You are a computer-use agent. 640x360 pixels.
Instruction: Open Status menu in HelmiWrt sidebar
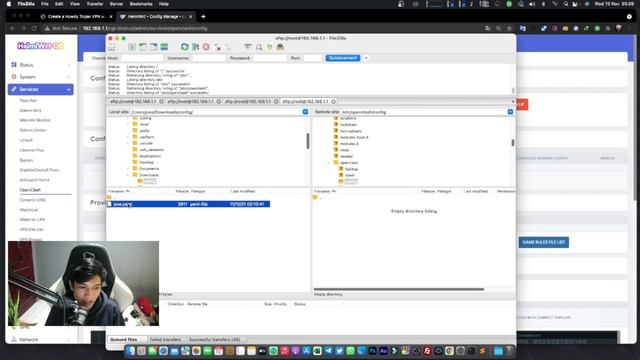click(40, 65)
